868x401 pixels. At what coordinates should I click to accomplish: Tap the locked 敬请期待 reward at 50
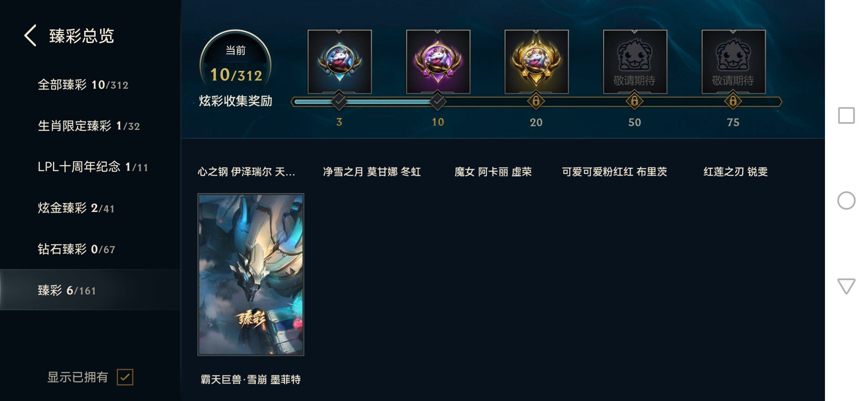(x=635, y=62)
